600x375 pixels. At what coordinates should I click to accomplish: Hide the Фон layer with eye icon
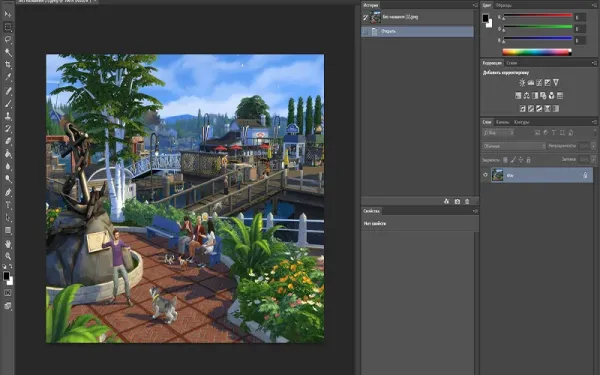(485, 175)
